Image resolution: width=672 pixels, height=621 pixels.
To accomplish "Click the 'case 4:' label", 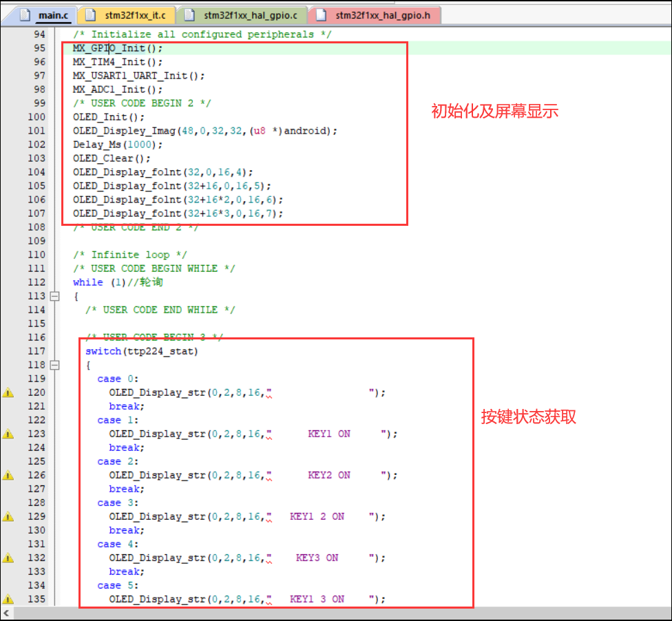I will (x=118, y=545).
